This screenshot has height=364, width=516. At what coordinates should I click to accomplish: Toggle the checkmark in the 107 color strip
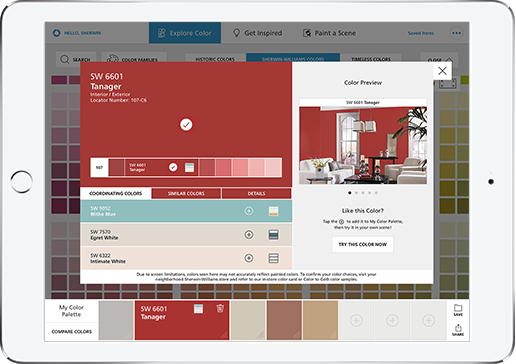[173, 167]
